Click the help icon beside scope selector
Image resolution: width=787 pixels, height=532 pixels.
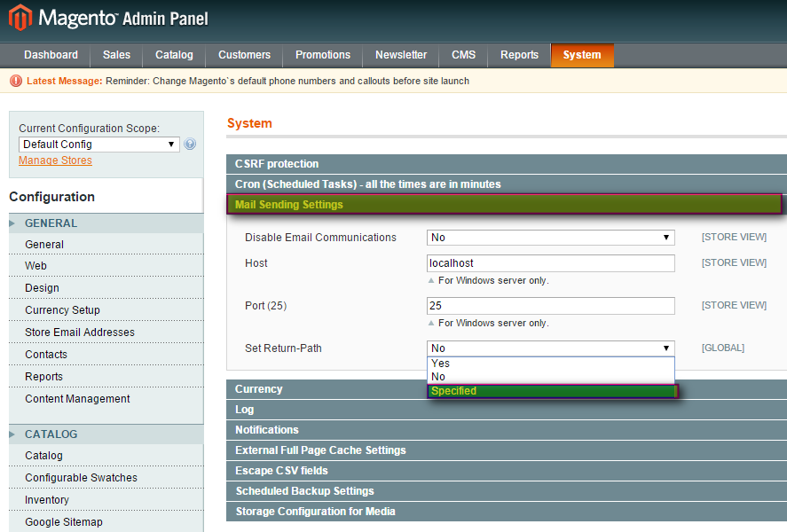(x=190, y=145)
